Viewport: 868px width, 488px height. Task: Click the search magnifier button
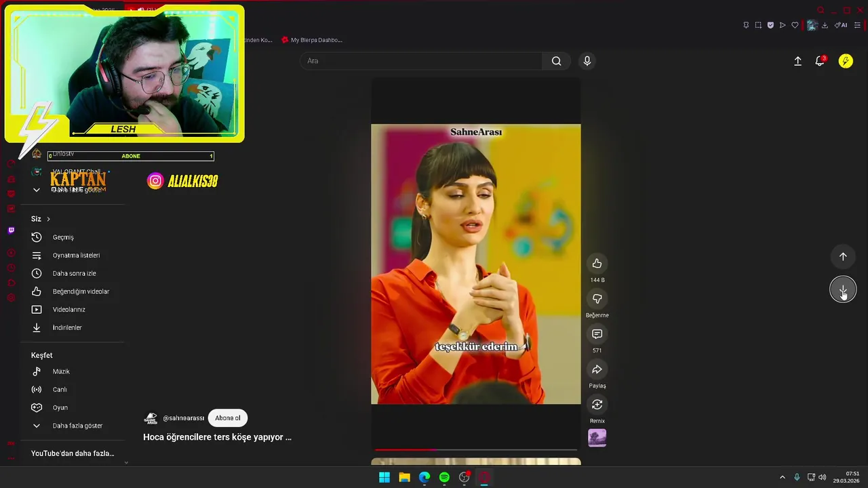pyautogui.click(x=556, y=61)
